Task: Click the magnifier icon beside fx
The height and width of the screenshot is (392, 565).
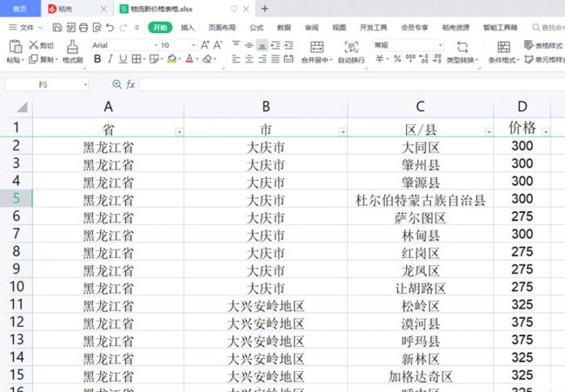Action: click(116, 84)
